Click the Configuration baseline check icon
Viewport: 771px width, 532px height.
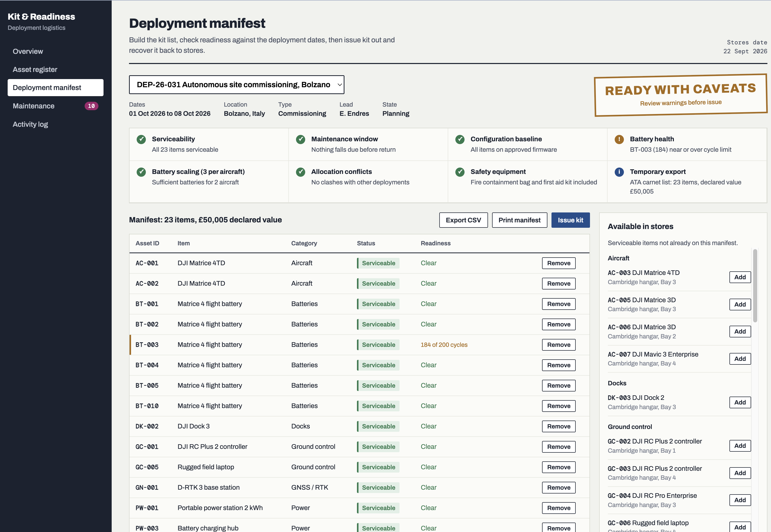tap(460, 139)
